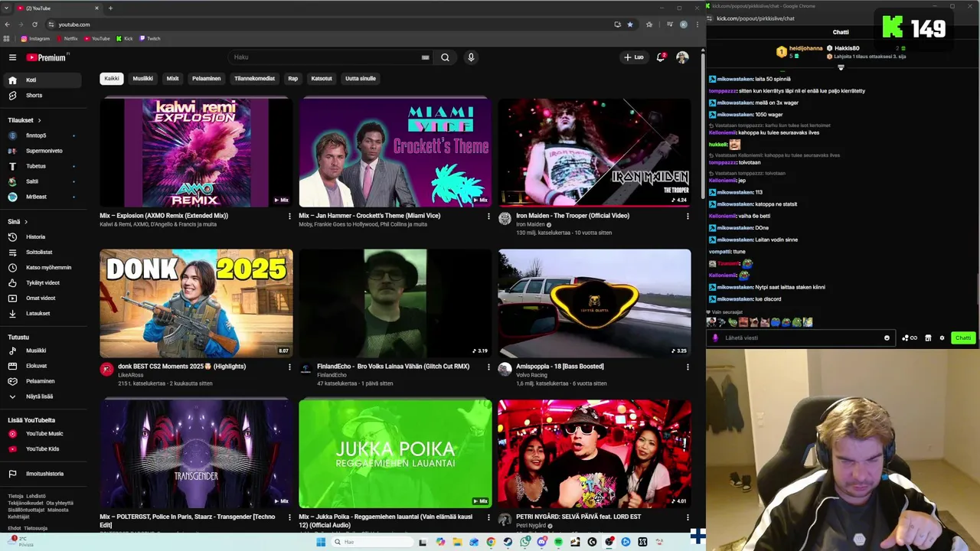Viewport: 980px width, 551px height.
Task: Open the Kick bookmark
Action: point(125,38)
